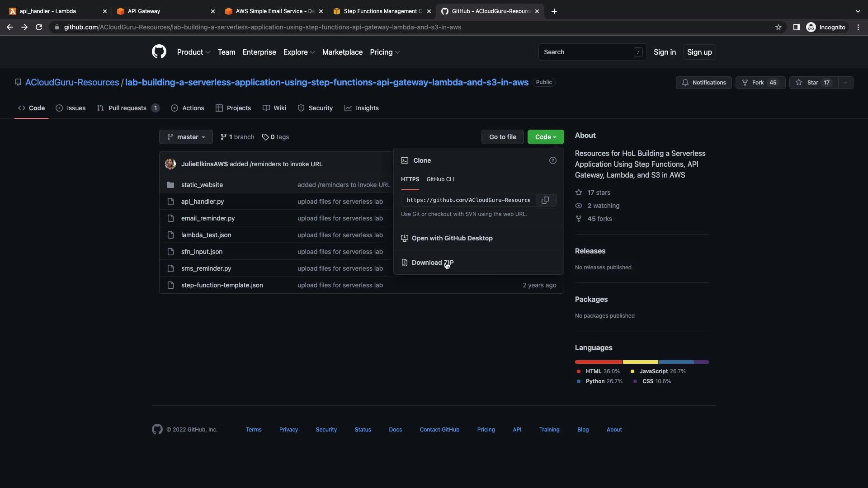Viewport: 868px width, 488px height.
Task: Open Notifications subscription button
Action: point(703,83)
